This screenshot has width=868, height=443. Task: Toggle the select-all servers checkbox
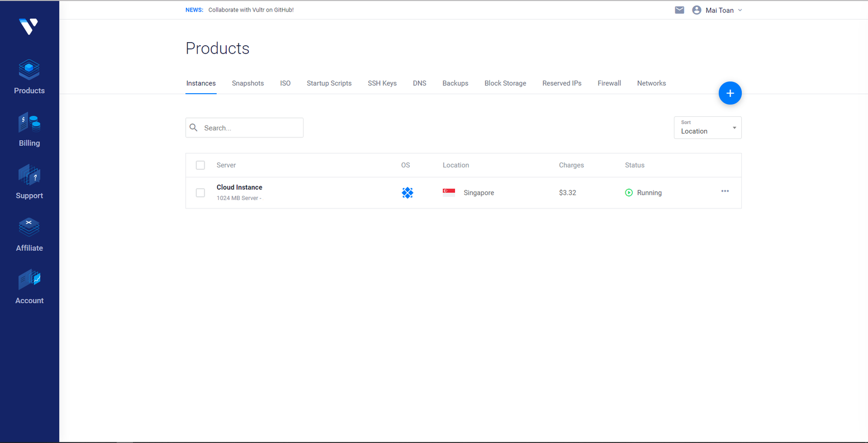pos(200,165)
